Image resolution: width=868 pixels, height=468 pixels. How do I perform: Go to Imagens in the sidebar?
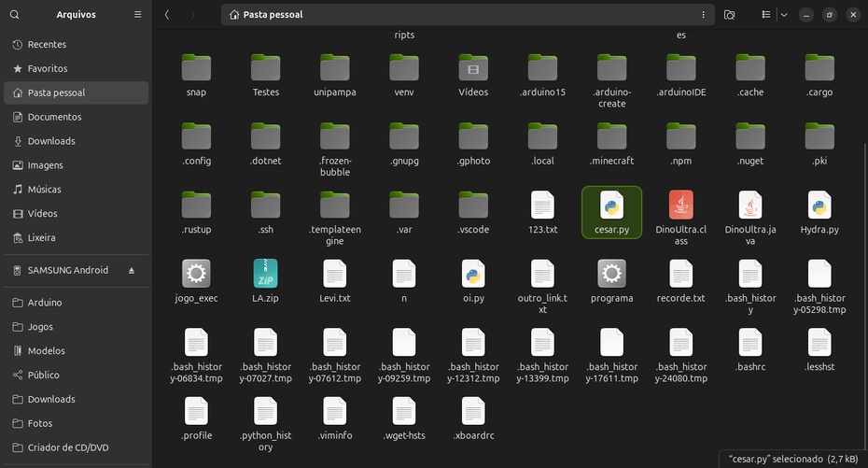(x=76, y=165)
